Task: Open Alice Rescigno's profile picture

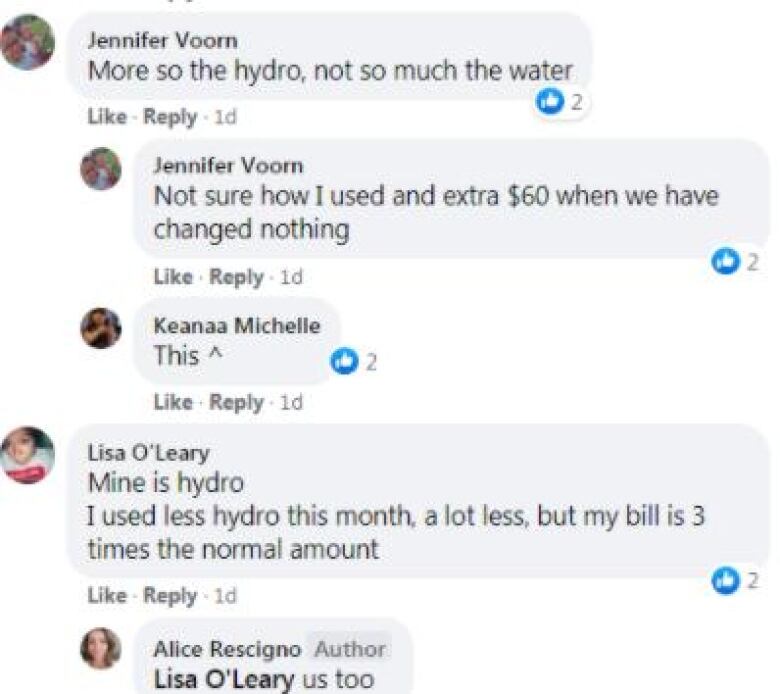Action: pyautogui.click(x=101, y=649)
